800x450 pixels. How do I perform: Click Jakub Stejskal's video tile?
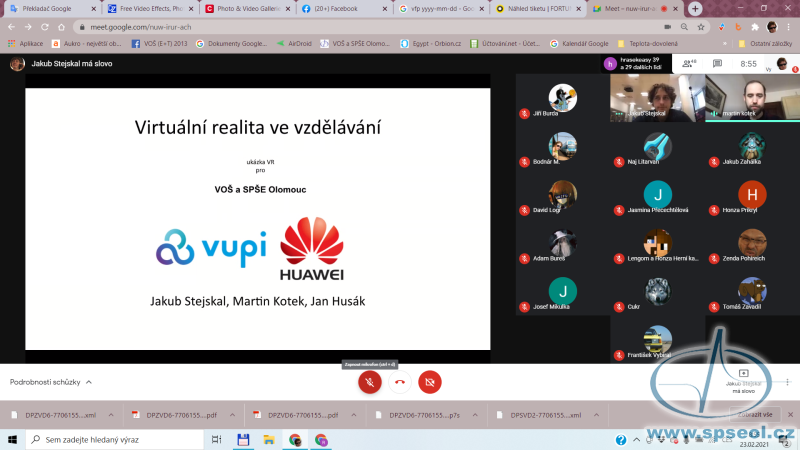click(657, 98)
